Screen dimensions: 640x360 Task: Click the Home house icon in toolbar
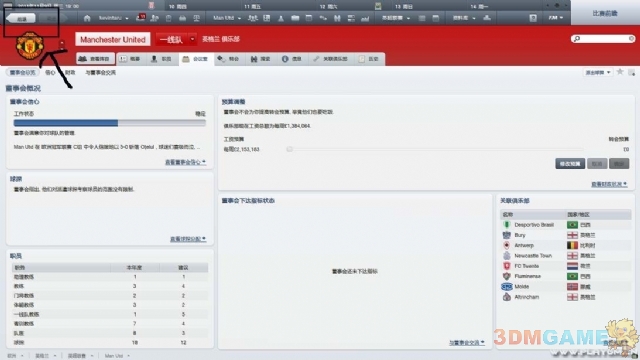[x=87, y=18]
